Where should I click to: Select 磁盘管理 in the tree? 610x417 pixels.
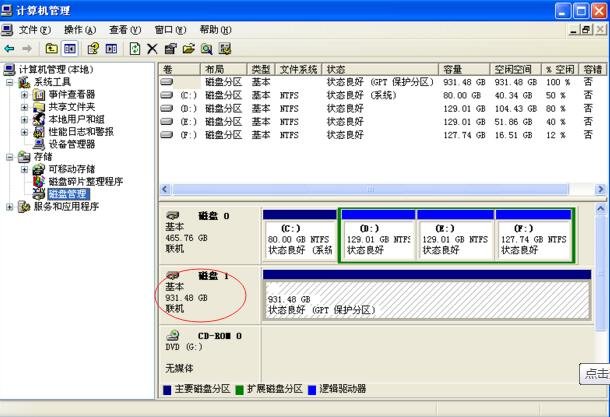pyautogui.click(x=68, y=194)
